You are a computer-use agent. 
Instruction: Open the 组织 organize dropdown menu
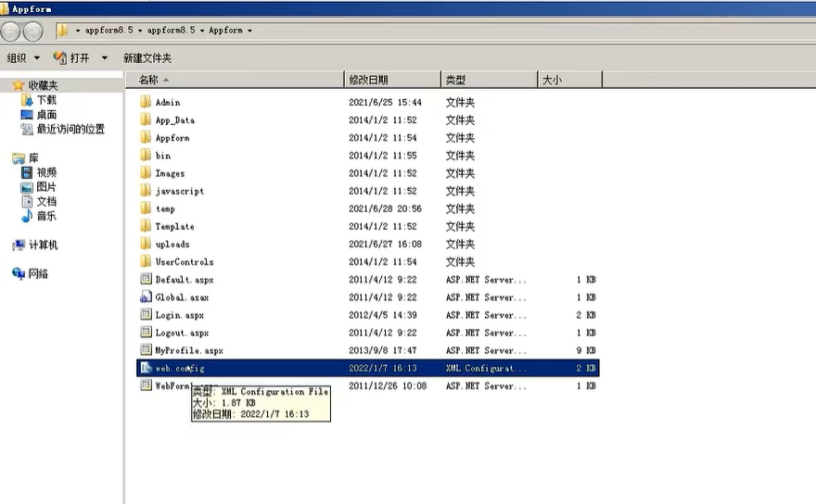22,58
